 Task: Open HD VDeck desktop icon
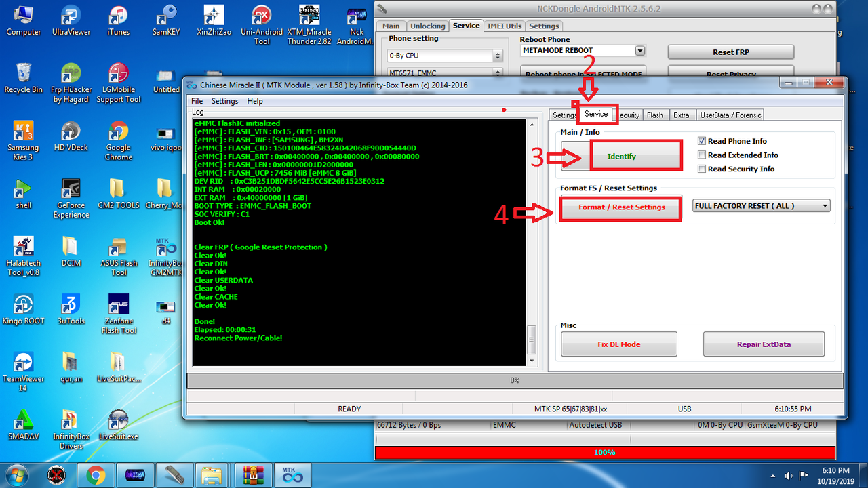(71, 136)
